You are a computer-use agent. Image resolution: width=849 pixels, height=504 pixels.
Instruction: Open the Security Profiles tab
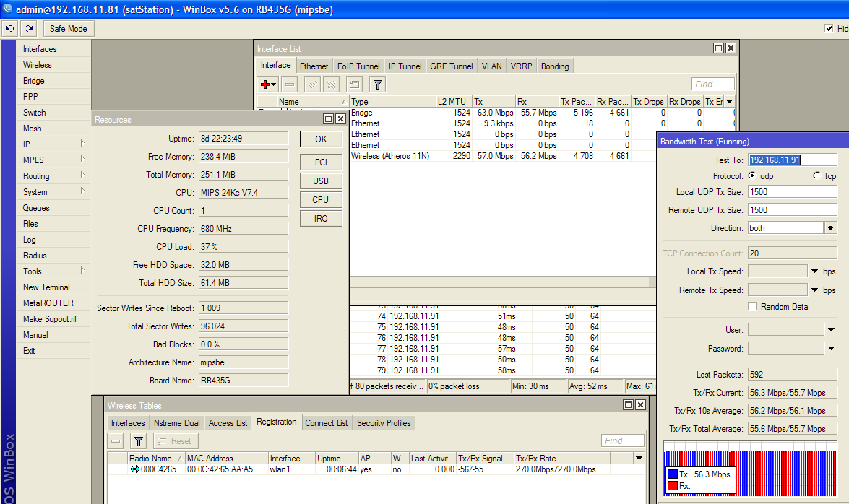tap(384, 423)
